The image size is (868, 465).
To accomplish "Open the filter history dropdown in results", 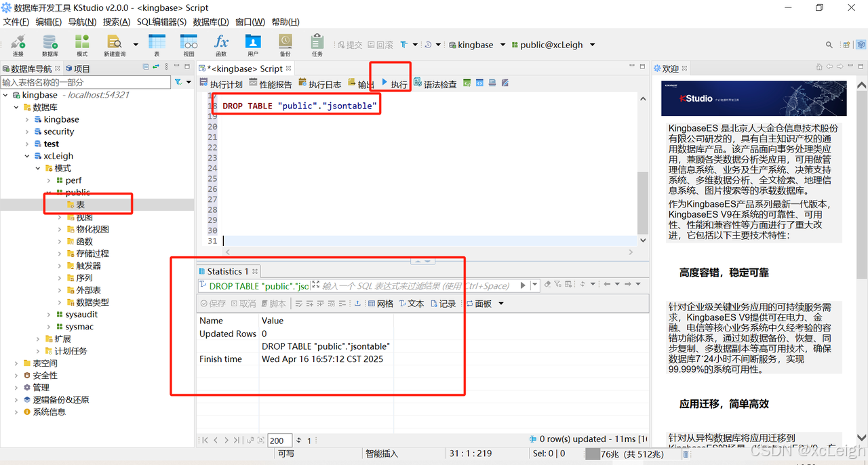I will click(x=535, y=285).
